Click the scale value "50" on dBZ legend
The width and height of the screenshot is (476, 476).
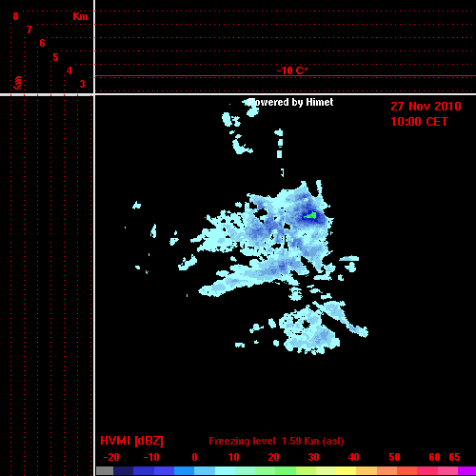tap(394, 457)
